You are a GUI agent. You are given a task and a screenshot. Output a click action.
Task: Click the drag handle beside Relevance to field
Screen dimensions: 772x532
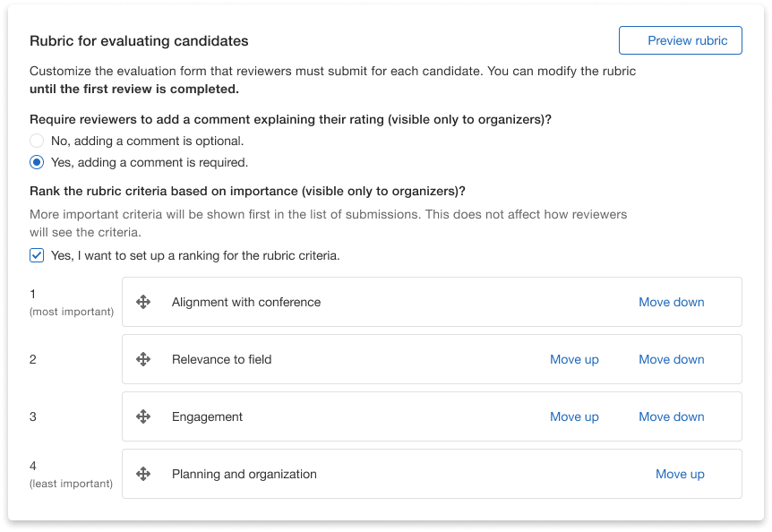[x=143, y=359]
